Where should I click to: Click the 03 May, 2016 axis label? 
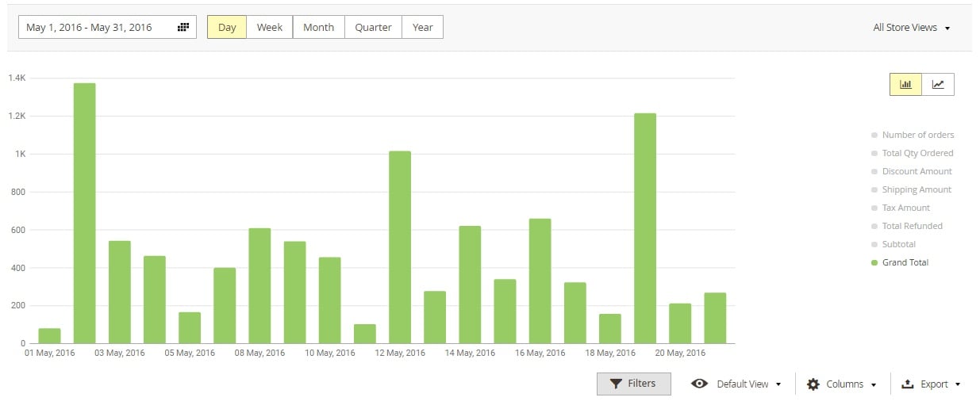tap(120, 353)
